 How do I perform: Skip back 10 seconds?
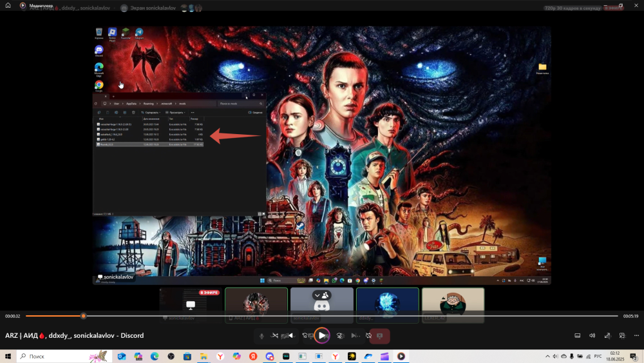point(305,336)
